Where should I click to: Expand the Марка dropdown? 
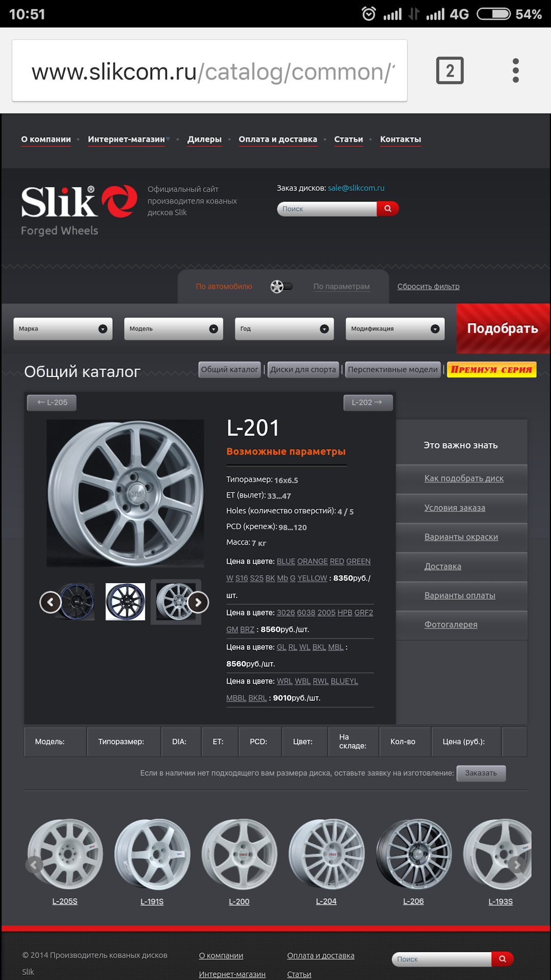pos(63,329)
